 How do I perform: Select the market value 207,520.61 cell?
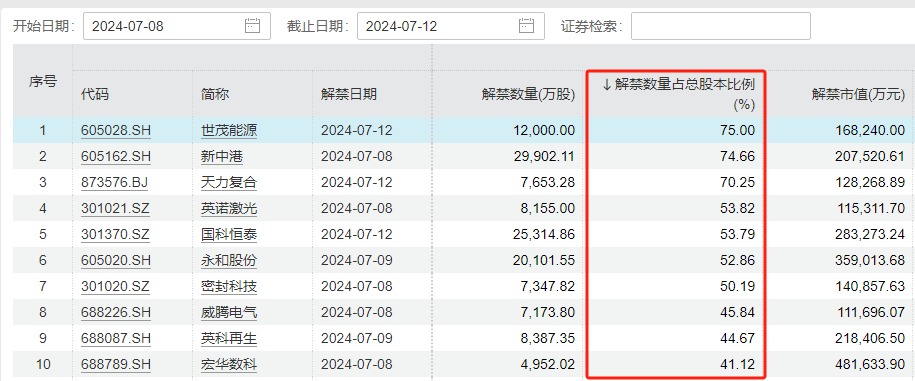[840, 156]
